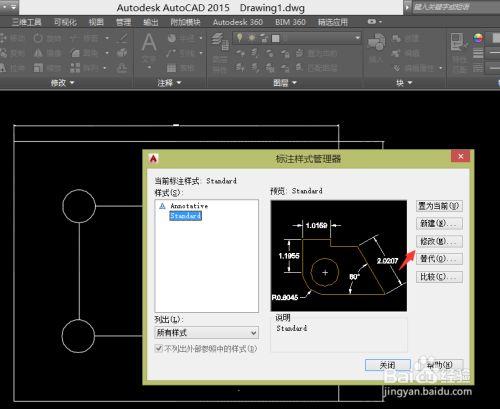Click the 置为当前 button in dialog
The image size is (500, 409).
pyautogui.click(x=439, y=206)
